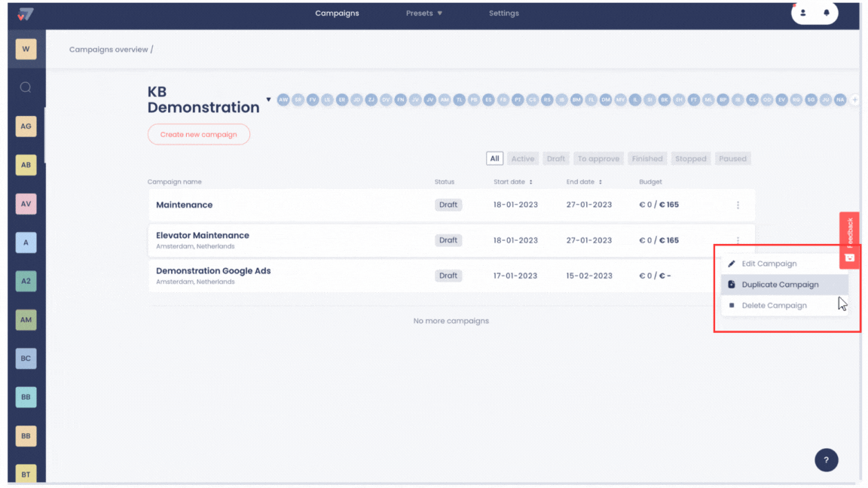Screen dimensions: 868x488
Task: Open the help question mark button
Action: click(x=826, y=460)
